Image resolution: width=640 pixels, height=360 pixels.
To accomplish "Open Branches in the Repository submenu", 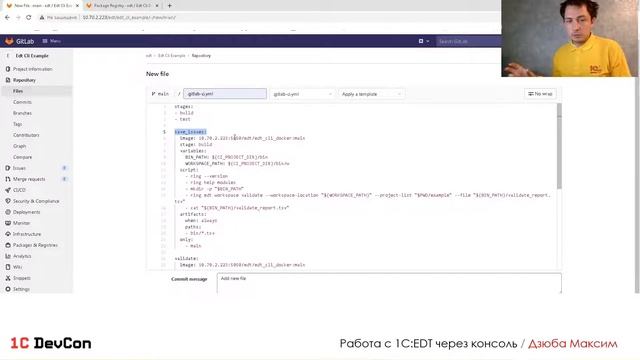I will point(22,113).
